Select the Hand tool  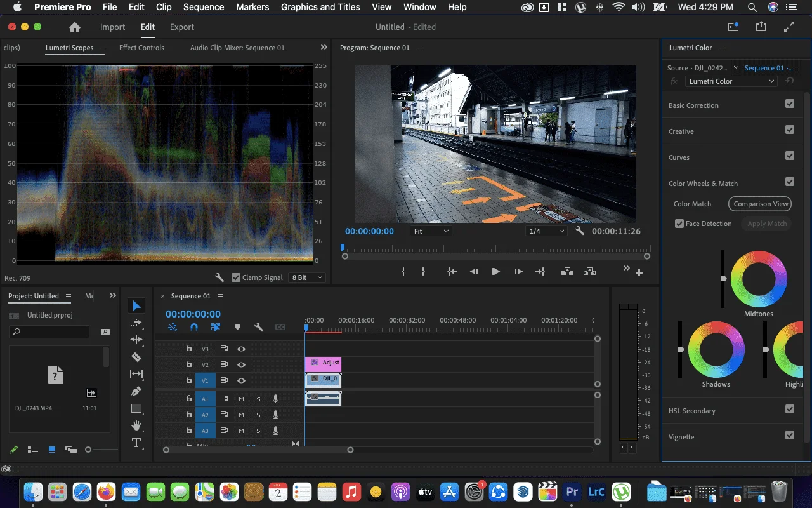coord(136,425)
